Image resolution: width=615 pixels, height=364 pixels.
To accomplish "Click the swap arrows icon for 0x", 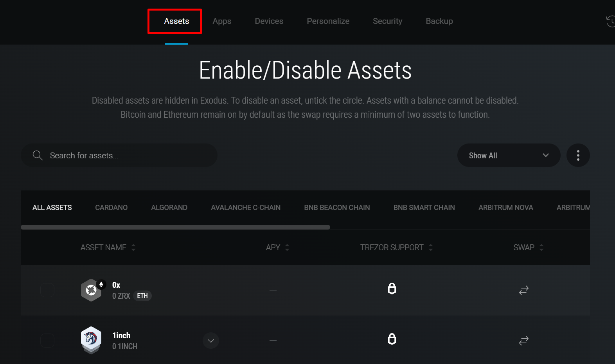I will (523, 290).
